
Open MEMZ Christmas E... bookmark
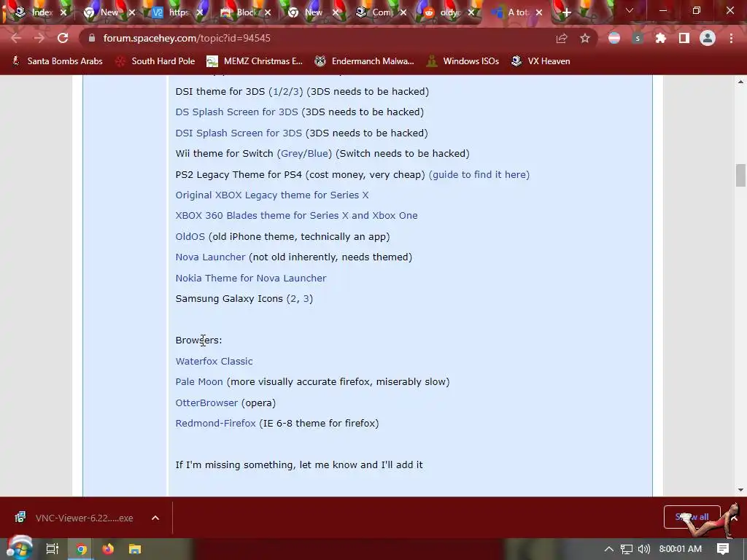(x=255, y=61)
